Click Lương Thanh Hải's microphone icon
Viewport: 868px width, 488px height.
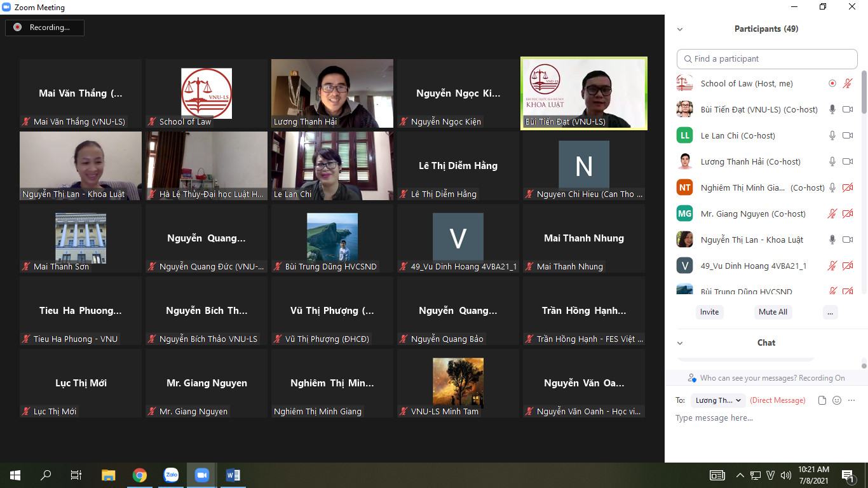point(832,161)
